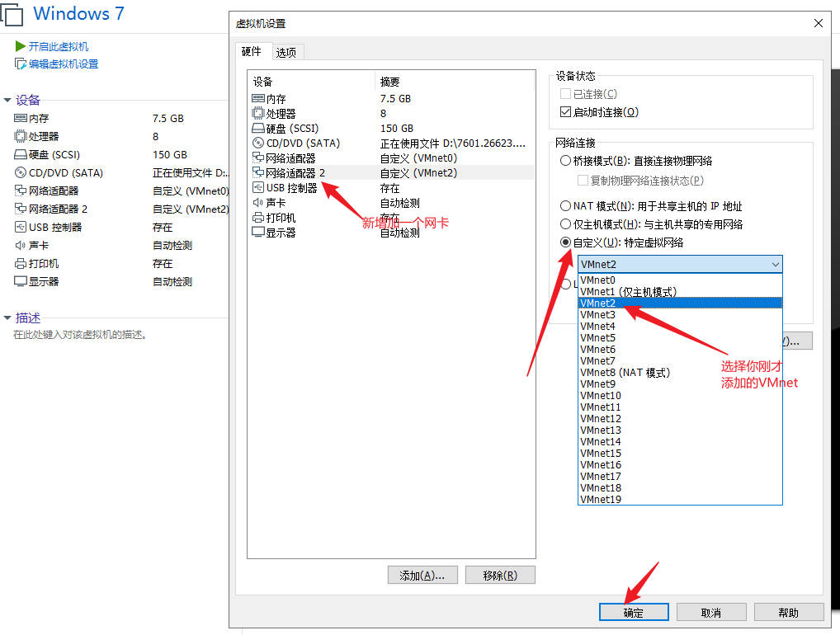Choose VMnet8 (NAT 模式) from dropdown list
Image resolution: width=840 pixels, height=635 pixels.
pyautogui.click(x=680, y=373)
